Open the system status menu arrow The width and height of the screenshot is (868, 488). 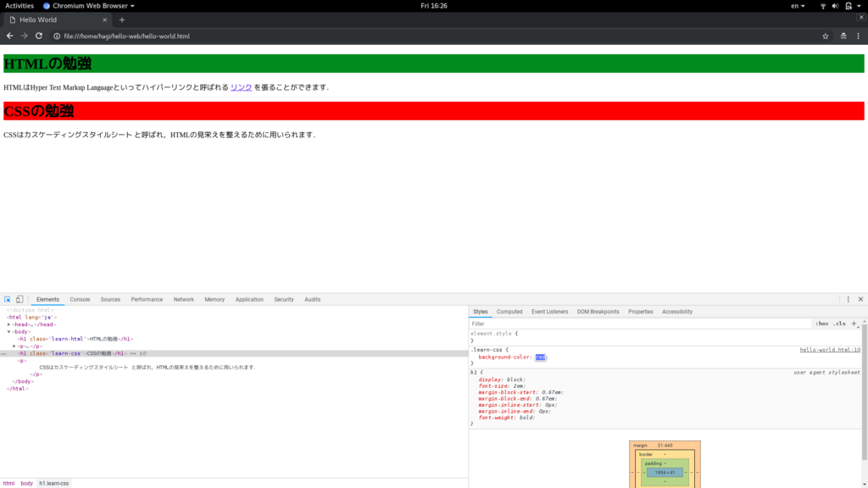(x=860, y=6)
